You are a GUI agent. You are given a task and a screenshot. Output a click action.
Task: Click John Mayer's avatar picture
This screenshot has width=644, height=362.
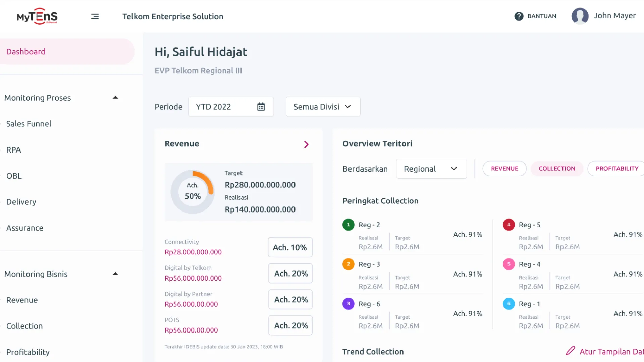point(580,16)
